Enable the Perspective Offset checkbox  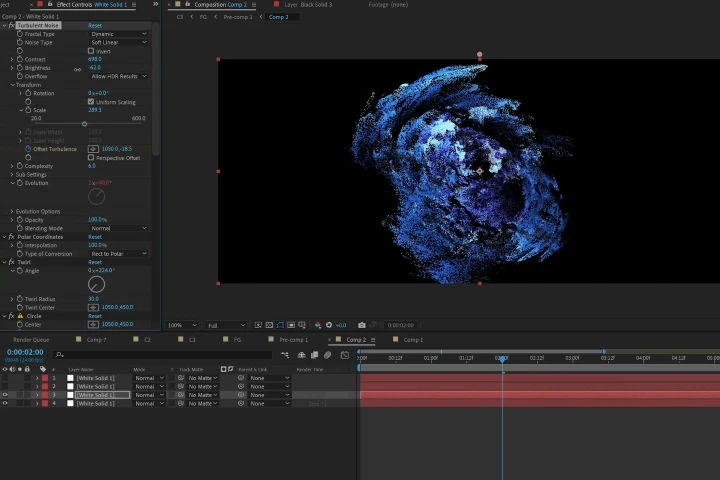[x=91, y=158]
